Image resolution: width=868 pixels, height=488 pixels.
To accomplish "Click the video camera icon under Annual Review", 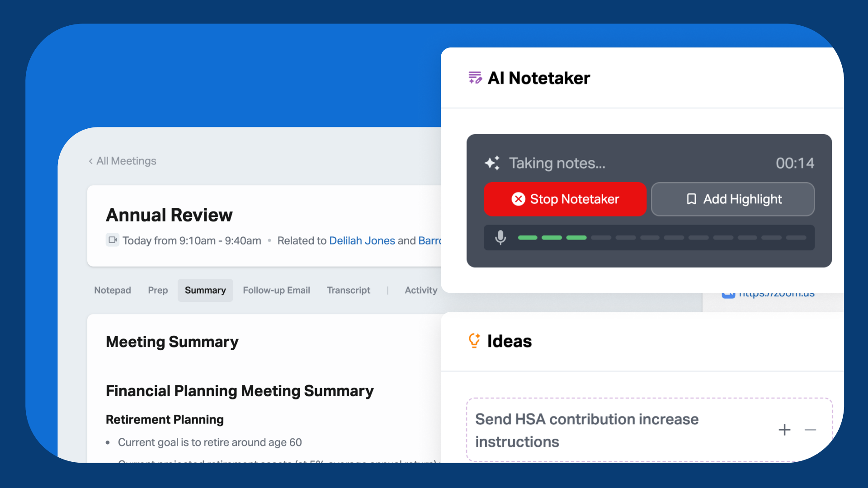I will [x=113, y=240].
